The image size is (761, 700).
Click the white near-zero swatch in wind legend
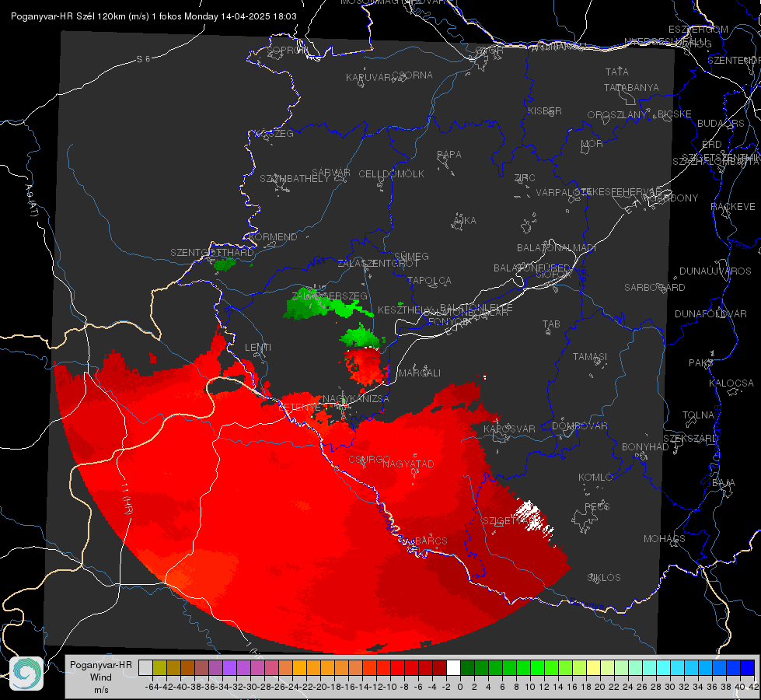point(453,668)
